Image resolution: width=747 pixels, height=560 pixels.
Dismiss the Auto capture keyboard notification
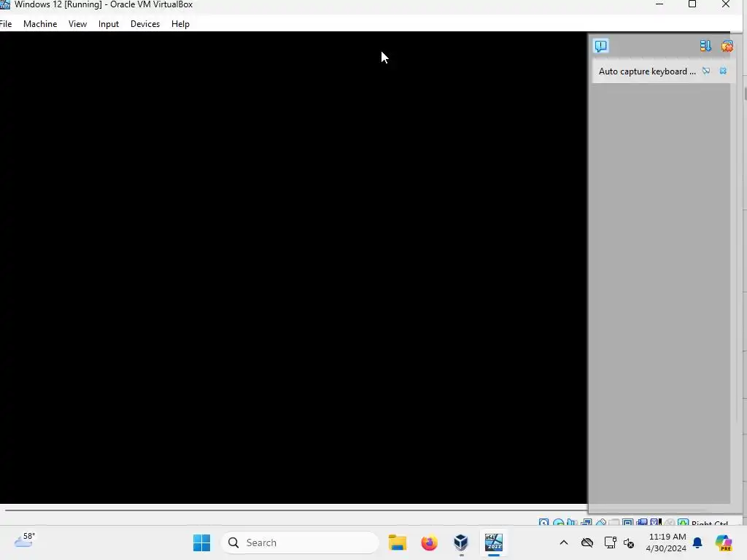(x=723, y=71)
